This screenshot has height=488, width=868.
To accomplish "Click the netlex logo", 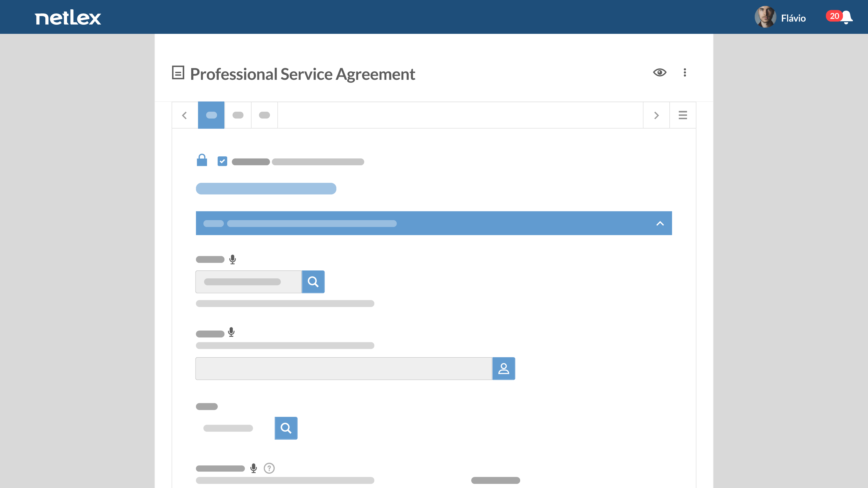I will click(x=68, y=17).
